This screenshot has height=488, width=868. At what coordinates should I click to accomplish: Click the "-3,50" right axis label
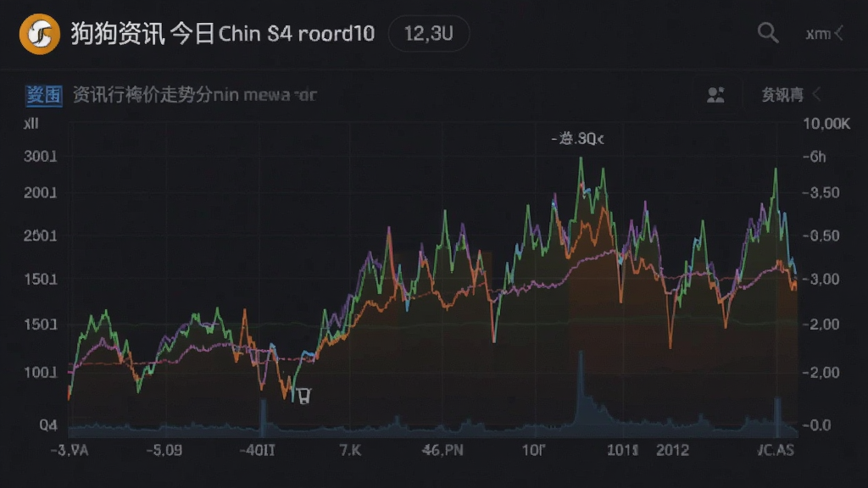(821, 193)
